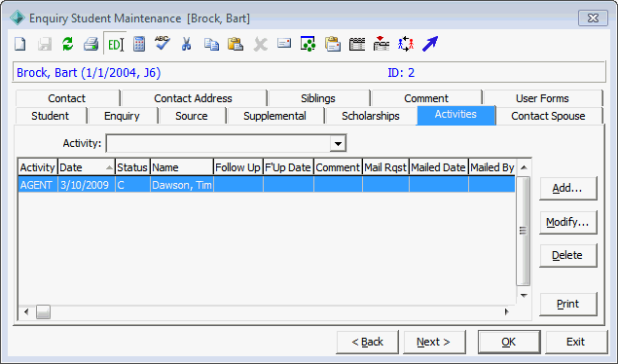Click the Modify... button
This screenshot has height=364, width=618.
567,222
